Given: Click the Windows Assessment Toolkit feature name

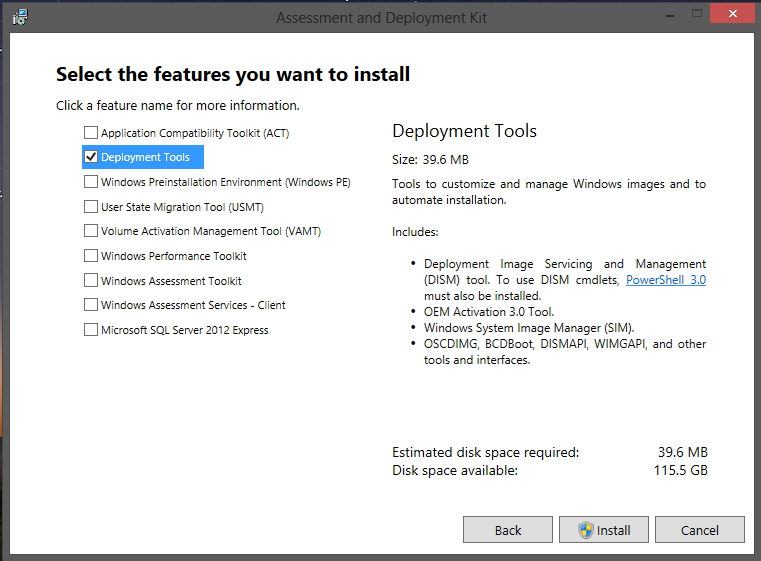Looking at the screenshot, I should click(x=171, y=281).
